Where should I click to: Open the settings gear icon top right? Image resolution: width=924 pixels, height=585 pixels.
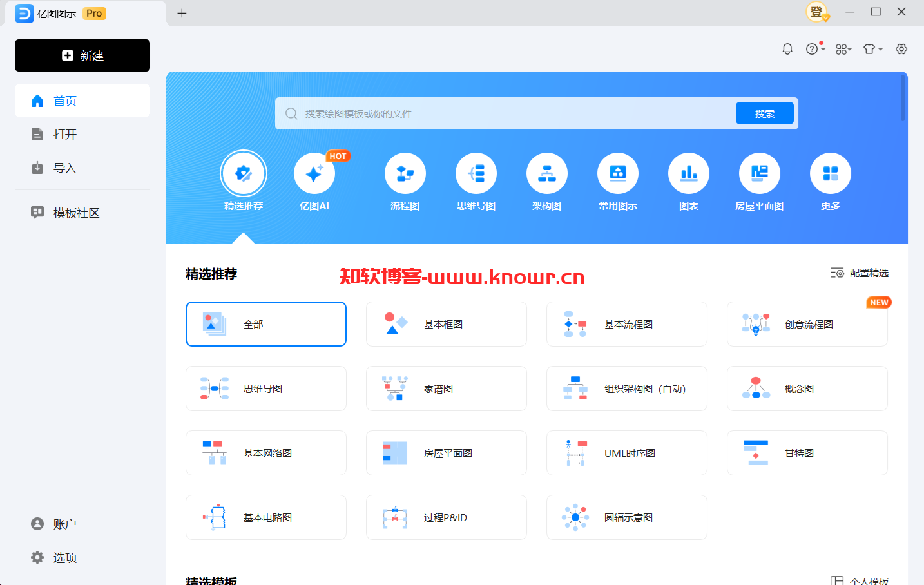(x=901, y=49)
